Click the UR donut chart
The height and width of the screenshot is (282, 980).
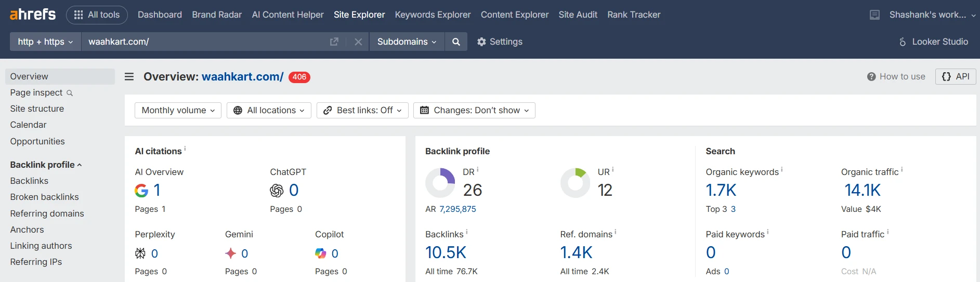576,183
